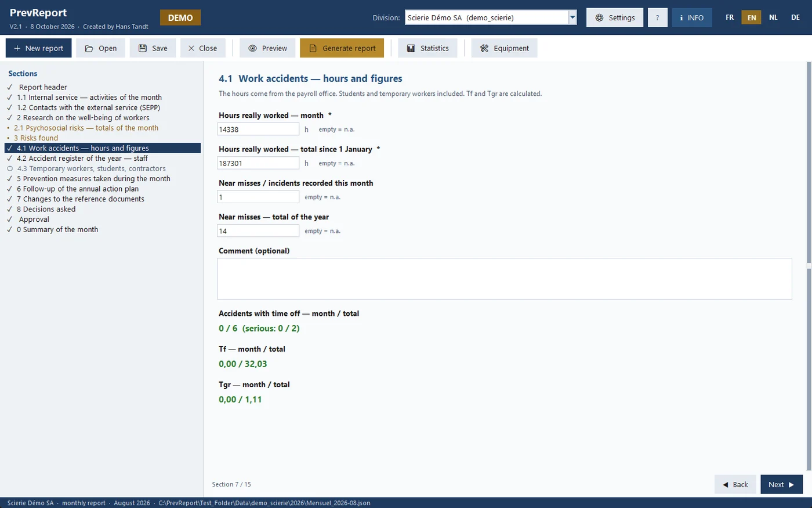The width and height of the screenshot is (812, 508).
Task: Preview the report
Action: pos(267,48)
